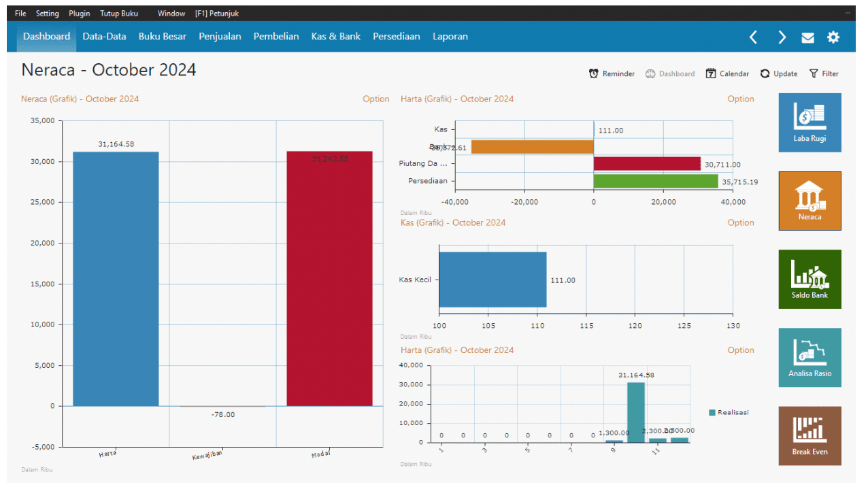Open the Break Even tile
The width and height of the screenshot is (868, 487).
[x=809, y=435]
